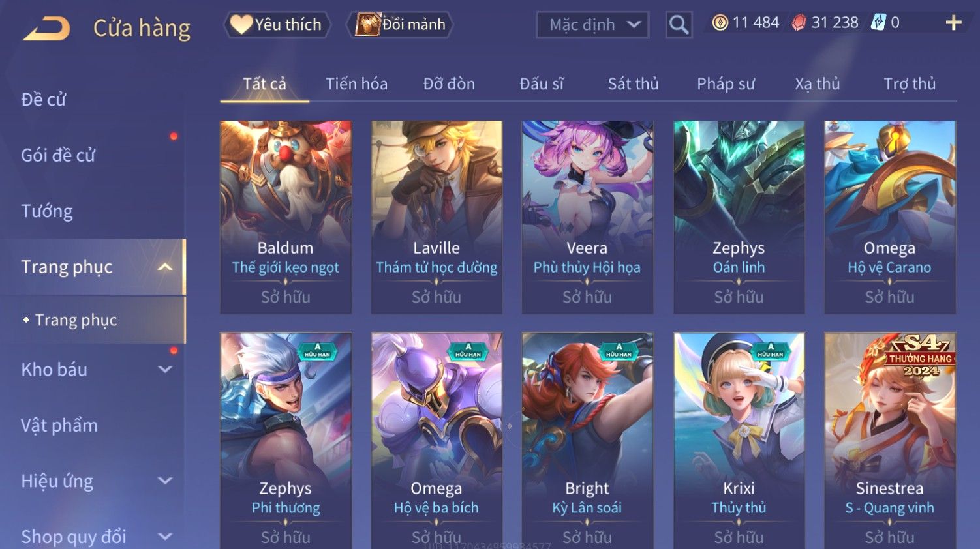Select Sinestrea S - Quang vinh skin card

(889, 440)
